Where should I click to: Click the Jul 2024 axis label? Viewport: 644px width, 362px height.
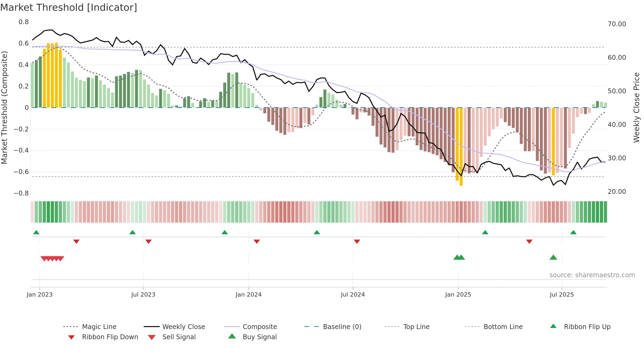coord(353,294)
